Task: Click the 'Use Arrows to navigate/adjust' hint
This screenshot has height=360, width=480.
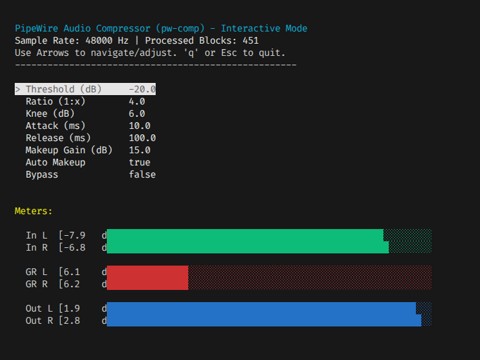Action: (96, 53)
